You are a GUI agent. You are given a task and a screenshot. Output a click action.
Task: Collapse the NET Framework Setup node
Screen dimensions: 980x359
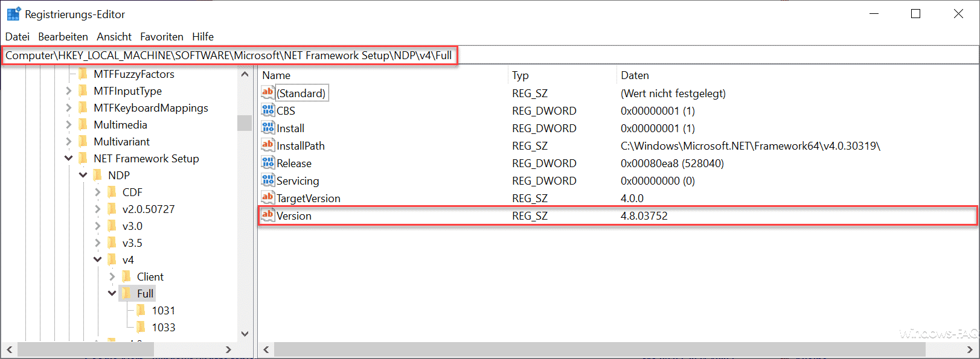tap(69, 159)
